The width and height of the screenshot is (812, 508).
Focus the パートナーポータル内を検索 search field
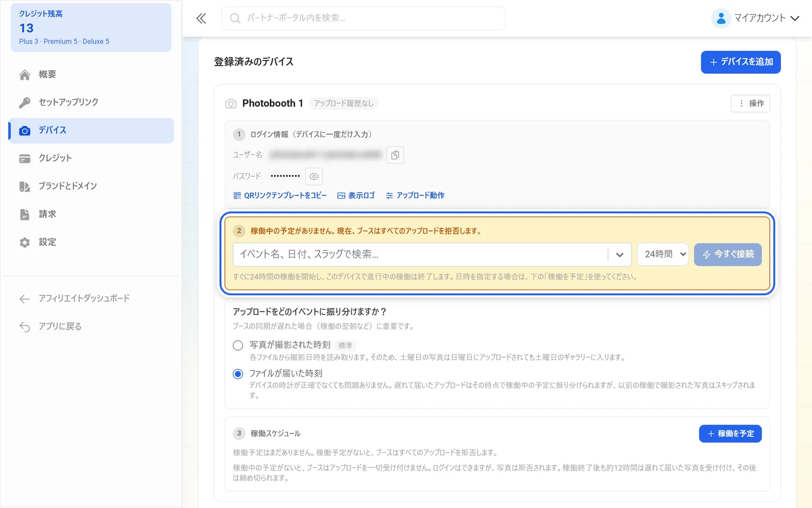pos(364,19)
